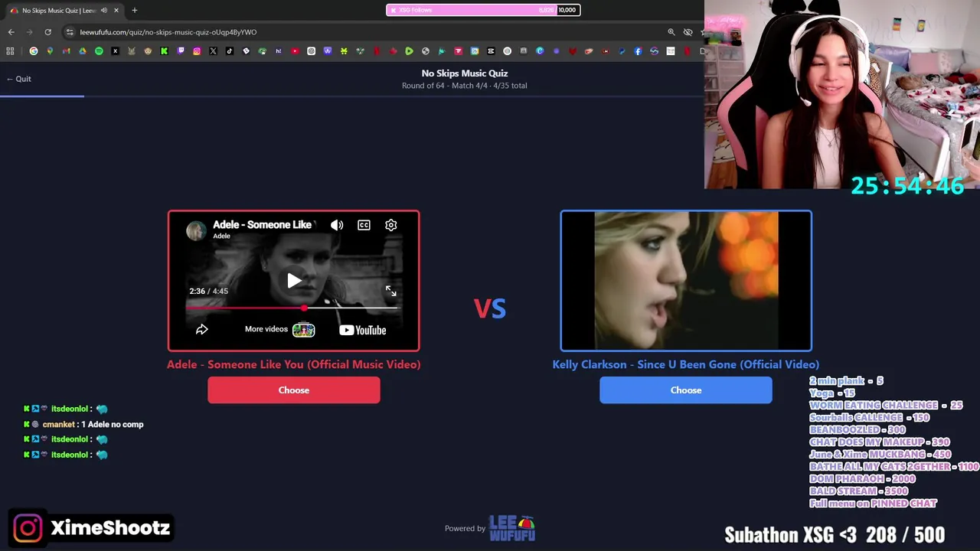
Task: Expand Adele video to fullscreen
Action: (390, 291)
